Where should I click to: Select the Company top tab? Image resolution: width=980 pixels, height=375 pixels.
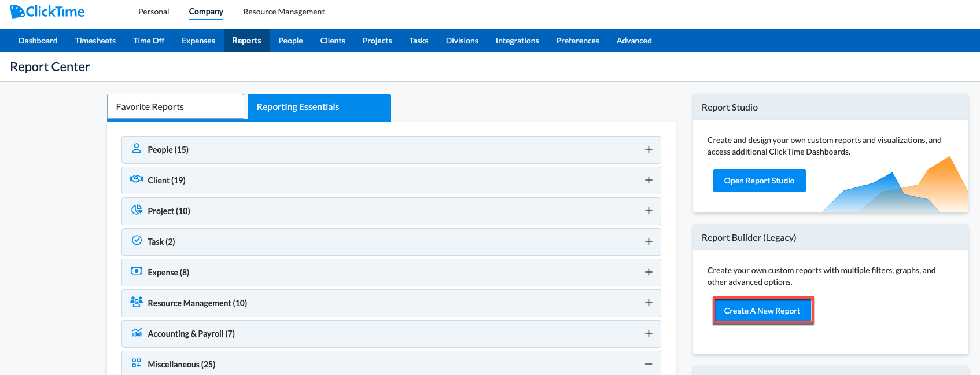[x=206, y=12]
